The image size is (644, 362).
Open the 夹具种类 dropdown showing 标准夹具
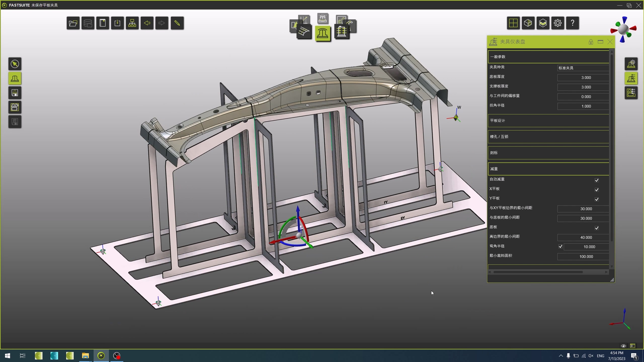coord(583,68)
